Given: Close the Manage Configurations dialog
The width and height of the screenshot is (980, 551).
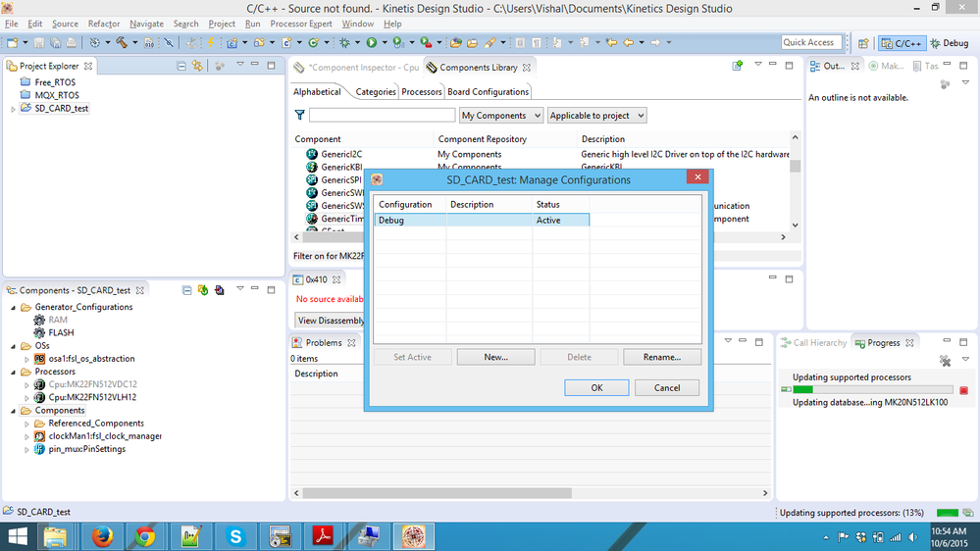Looking at the screenshot, I should click(697, 177).
